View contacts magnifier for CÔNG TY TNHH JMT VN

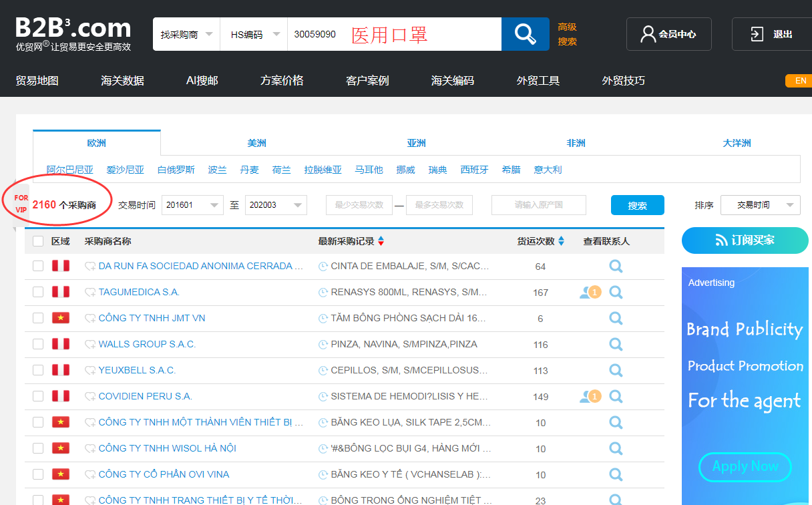pyautogui.click(x=616, y=318)
